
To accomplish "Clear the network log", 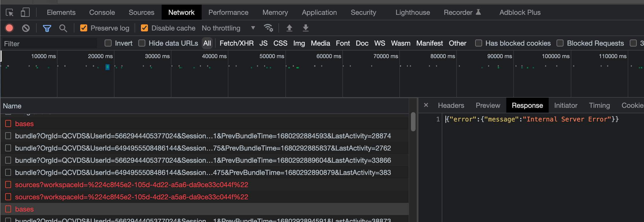I will [26, 28].
